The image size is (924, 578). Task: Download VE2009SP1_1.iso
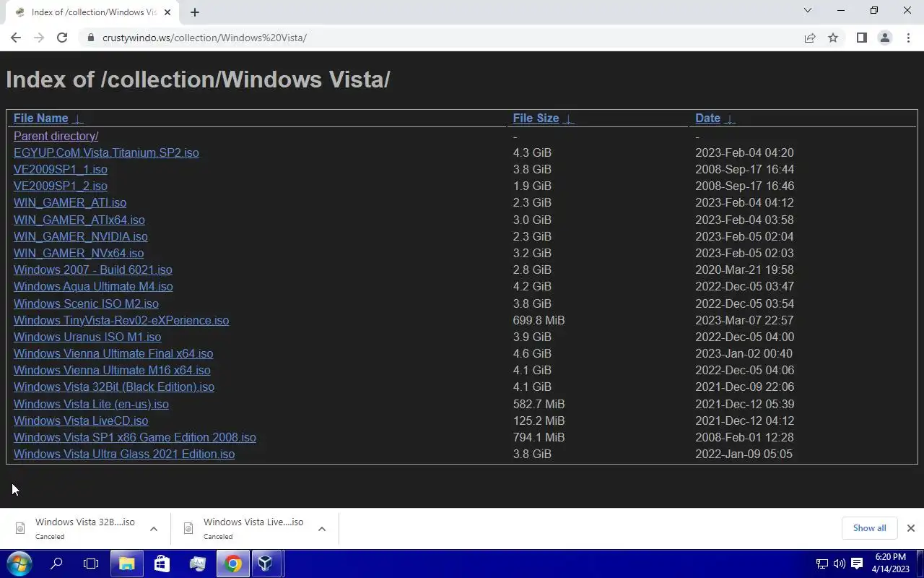point(60,169)
